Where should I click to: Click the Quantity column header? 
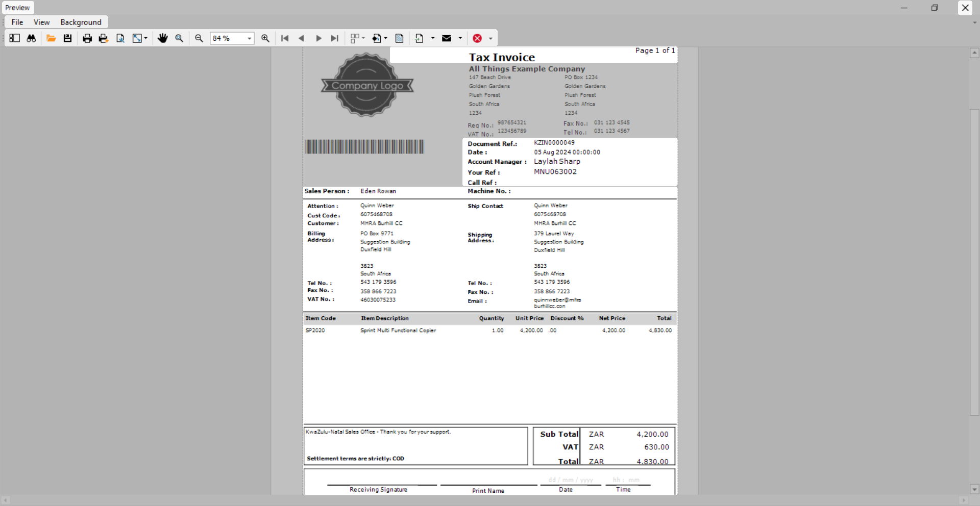click(x=492, y=318)
